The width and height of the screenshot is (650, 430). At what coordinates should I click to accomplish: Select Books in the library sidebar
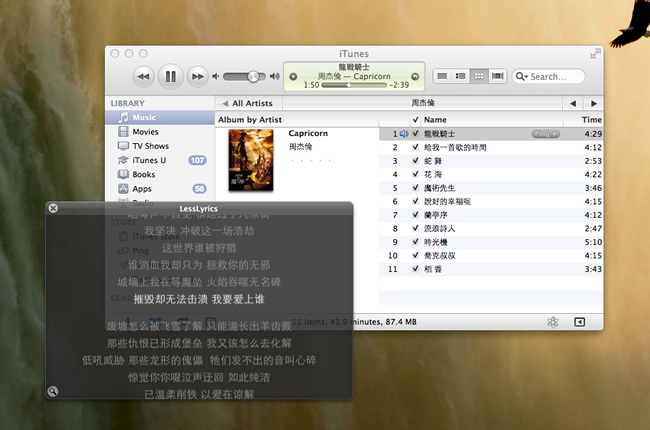click(160, 175)
